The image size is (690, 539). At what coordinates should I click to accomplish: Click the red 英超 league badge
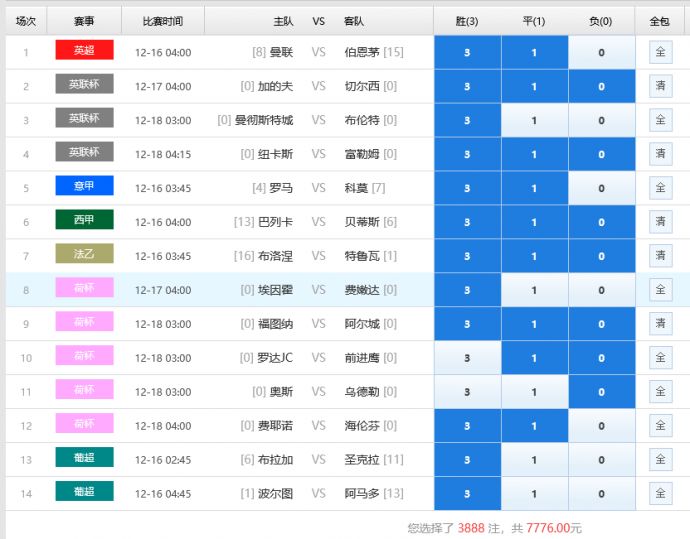click(x=84, y=51)
